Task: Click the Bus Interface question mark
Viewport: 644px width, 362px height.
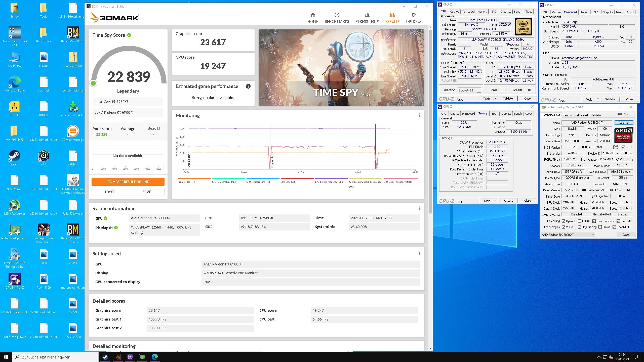Action: coord(632,159)
